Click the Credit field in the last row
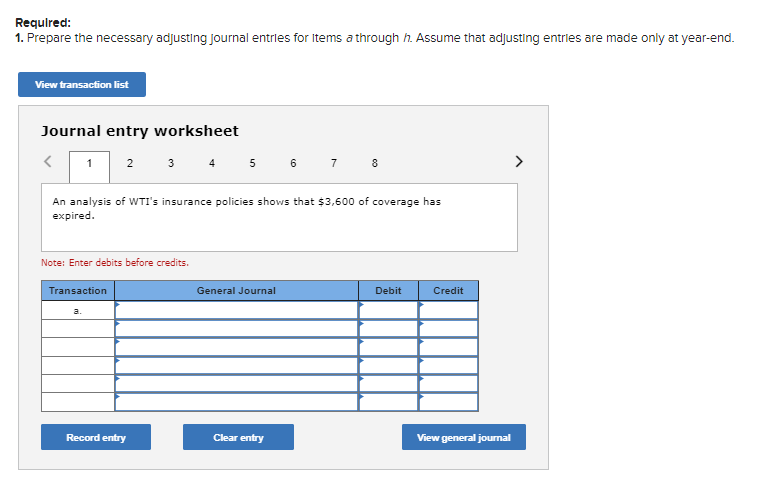The image size is (765, 486). pos(448,402)
